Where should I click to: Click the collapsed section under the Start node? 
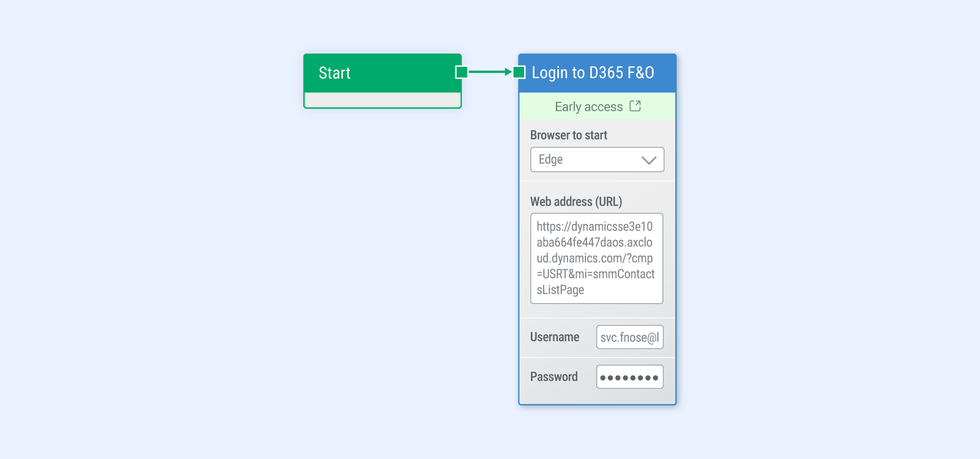pos(382,100)
